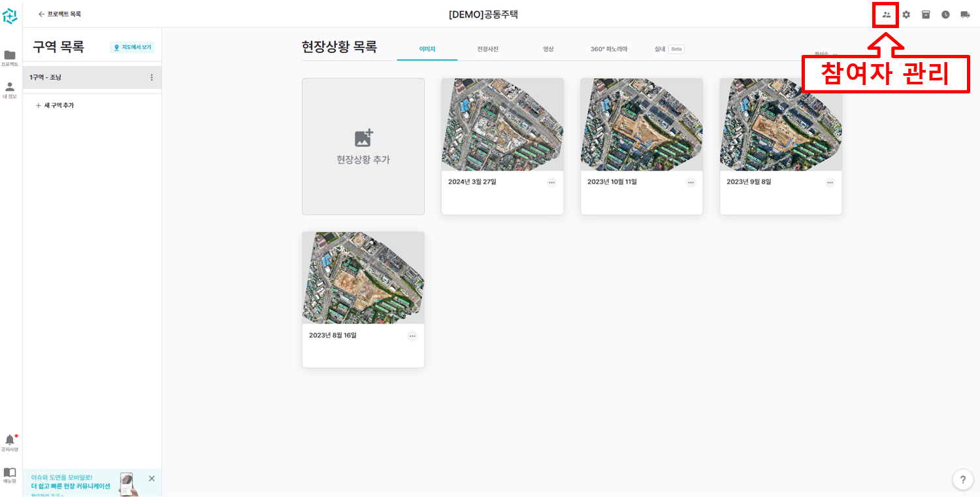Click the clock history icon in top bar
980x497 pixels.
coord(945,14)
